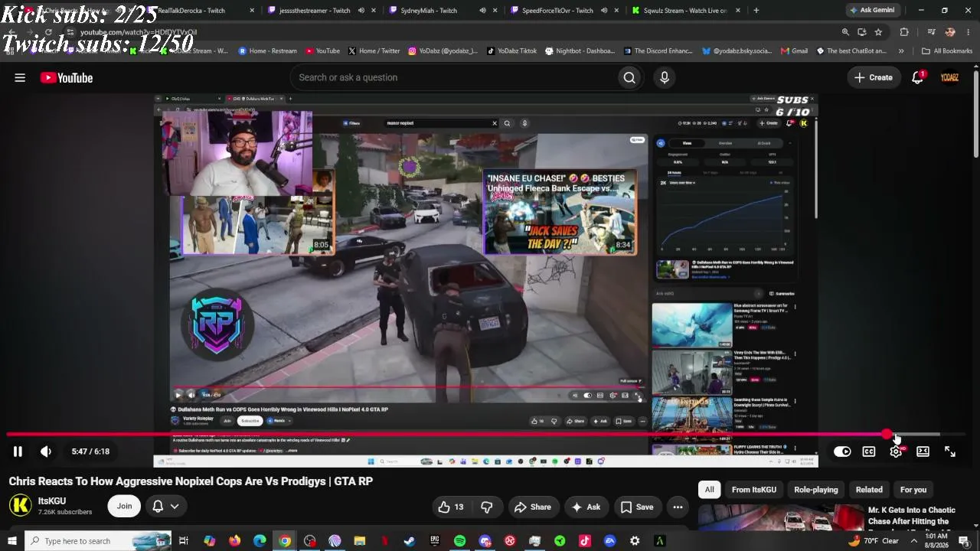Open the player settings gear
This screenshot has height=551, width=980.
pyautogui.click(x=896, y=452)
